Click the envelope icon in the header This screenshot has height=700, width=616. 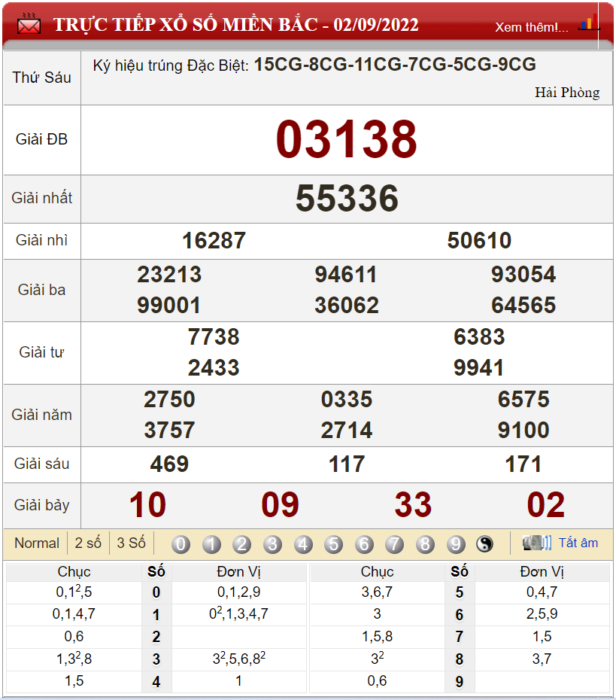click(29, 24)
